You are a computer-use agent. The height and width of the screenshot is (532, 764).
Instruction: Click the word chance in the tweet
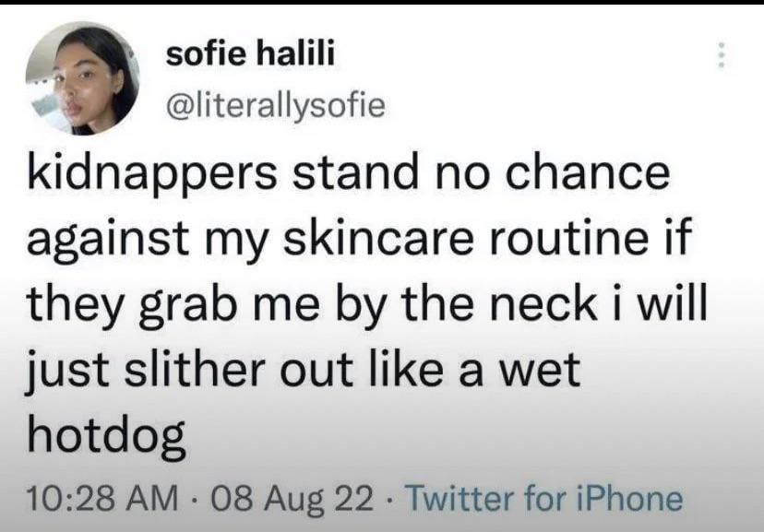click(x=587, y=173)
